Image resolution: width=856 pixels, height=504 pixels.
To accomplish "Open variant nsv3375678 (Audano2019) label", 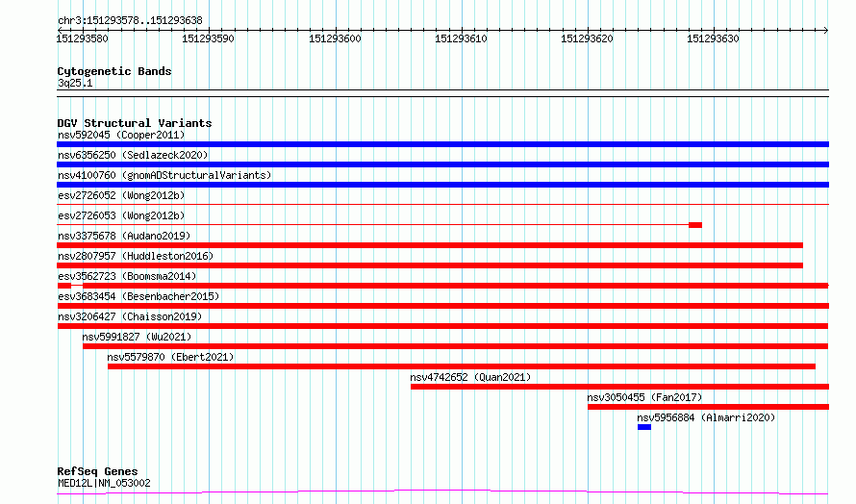I will (124, 236).
